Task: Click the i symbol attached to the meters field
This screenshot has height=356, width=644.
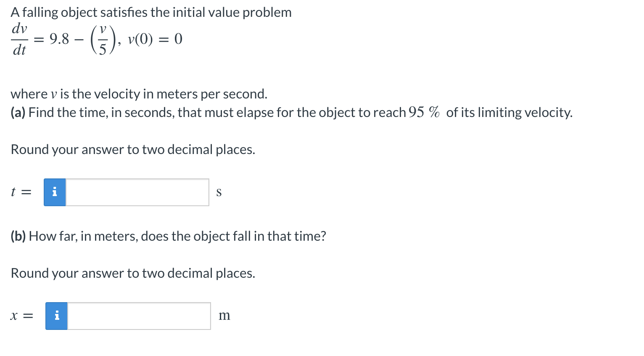Action: click(x=56, y=316)
